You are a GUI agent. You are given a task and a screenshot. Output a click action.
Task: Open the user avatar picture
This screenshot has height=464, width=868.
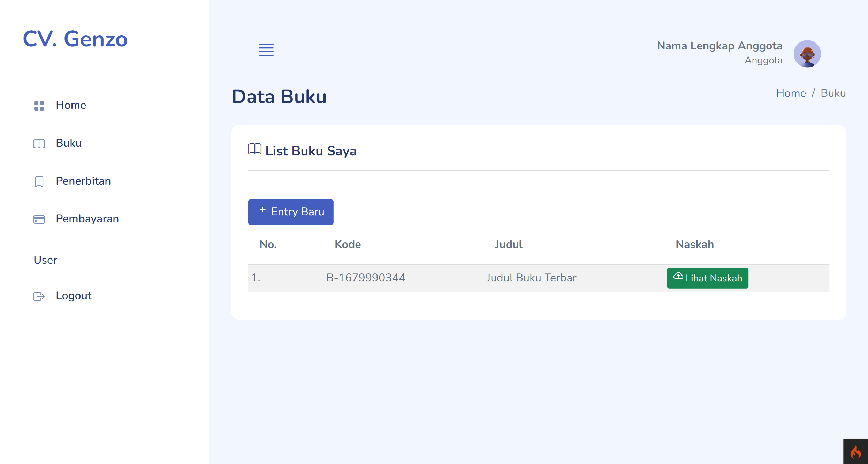click(807, 53)
